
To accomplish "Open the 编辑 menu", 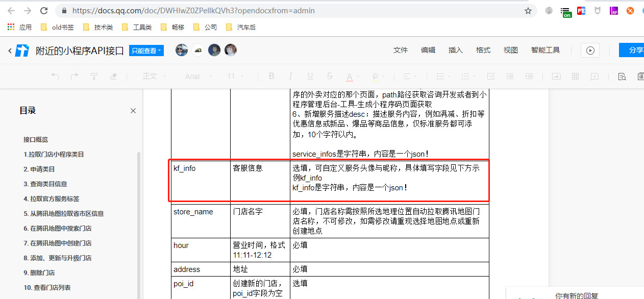I will [428, 50].
